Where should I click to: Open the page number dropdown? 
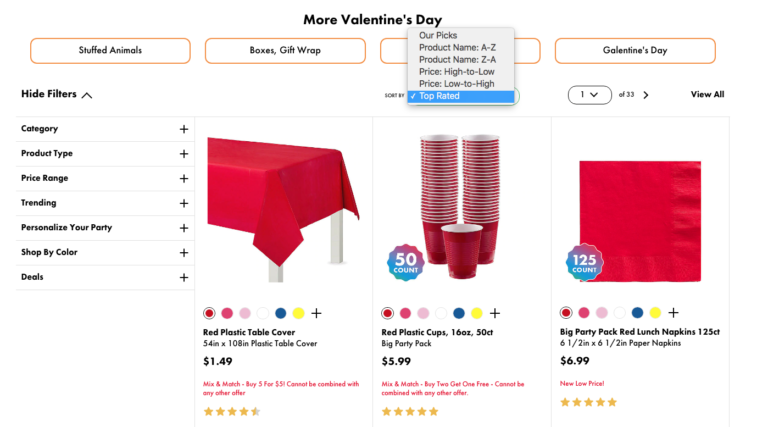[589, 95]
